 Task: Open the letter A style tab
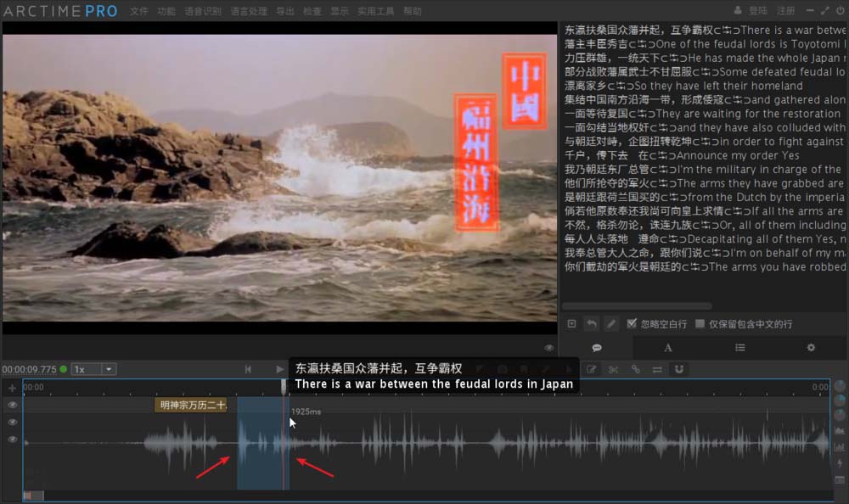tap(667, 347)
